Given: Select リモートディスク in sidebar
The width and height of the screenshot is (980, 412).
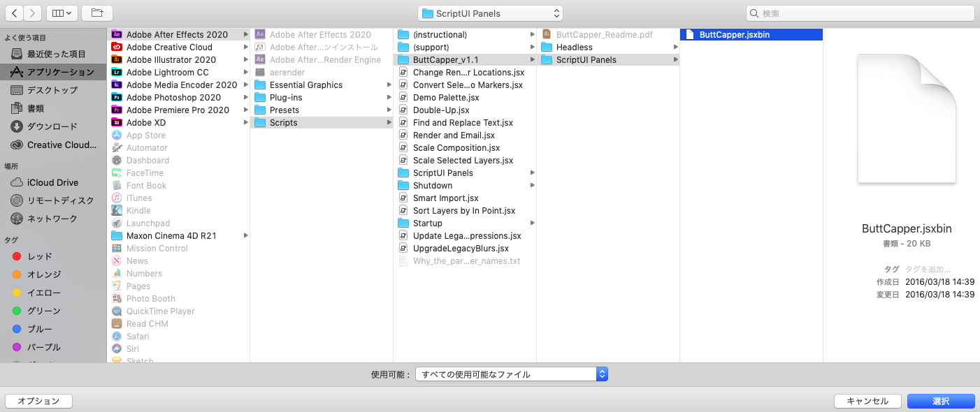Looking at the screenshot, I should [53, 200].
